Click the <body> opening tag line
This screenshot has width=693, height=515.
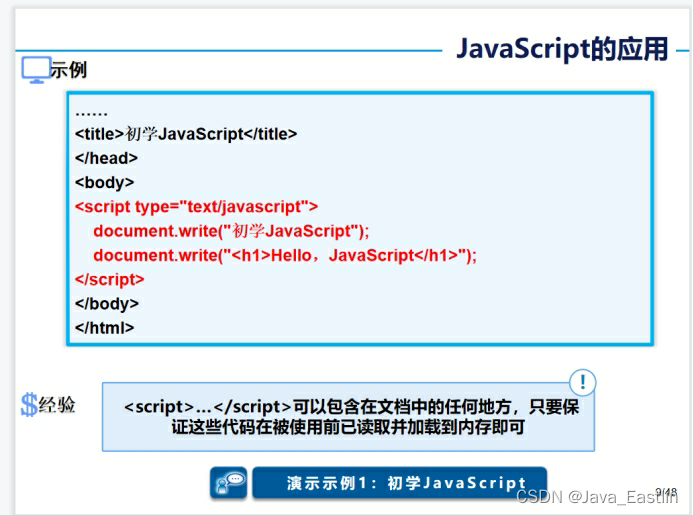[104, 183]
